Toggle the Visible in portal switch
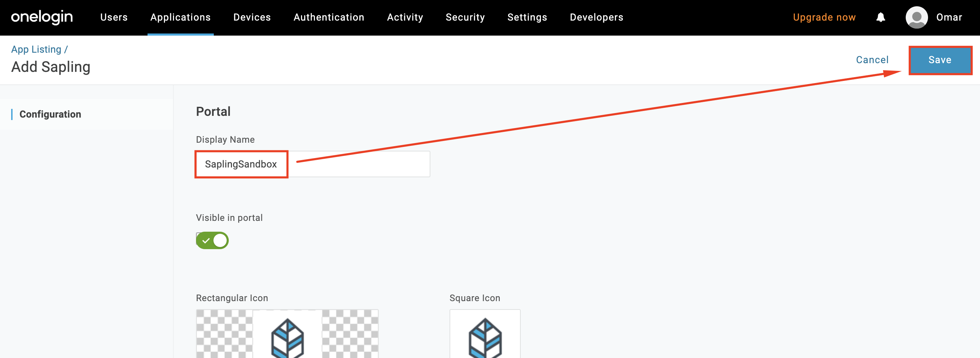Screen dimensions: 980x358 pyautogui.click(x=212, y=240)
